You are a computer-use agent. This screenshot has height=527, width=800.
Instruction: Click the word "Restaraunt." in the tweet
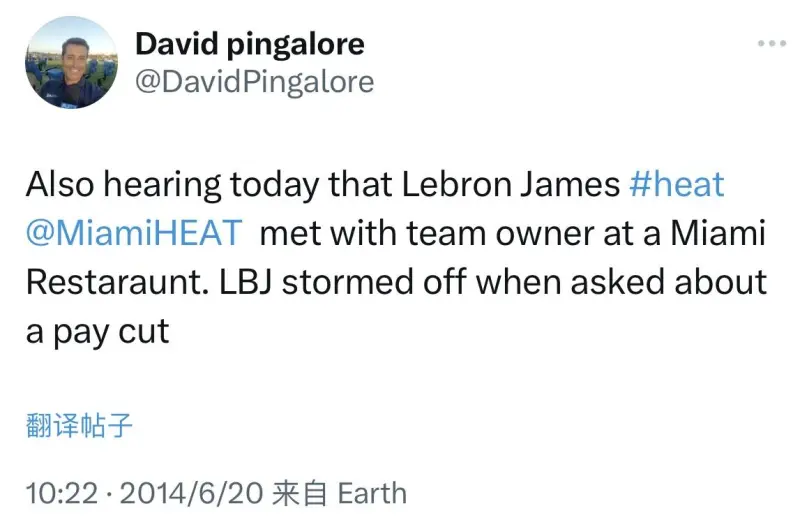click(117, 283)
